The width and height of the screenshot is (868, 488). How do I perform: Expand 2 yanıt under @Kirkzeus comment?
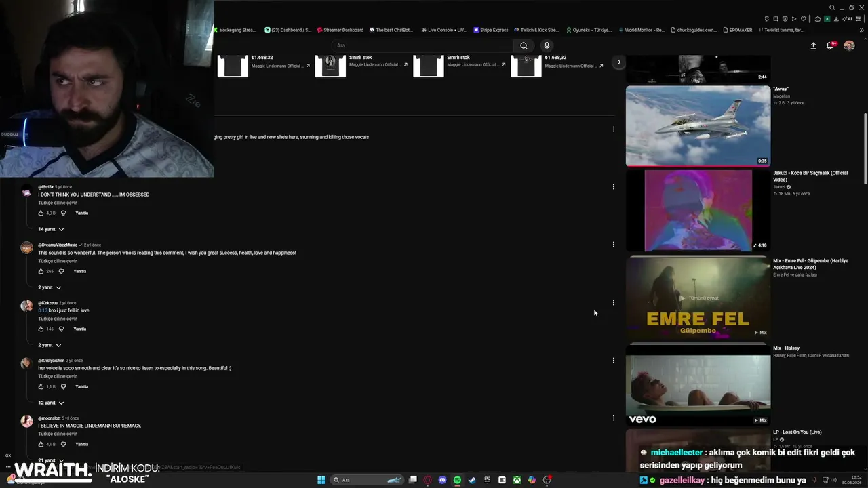(x=50, y=345)
